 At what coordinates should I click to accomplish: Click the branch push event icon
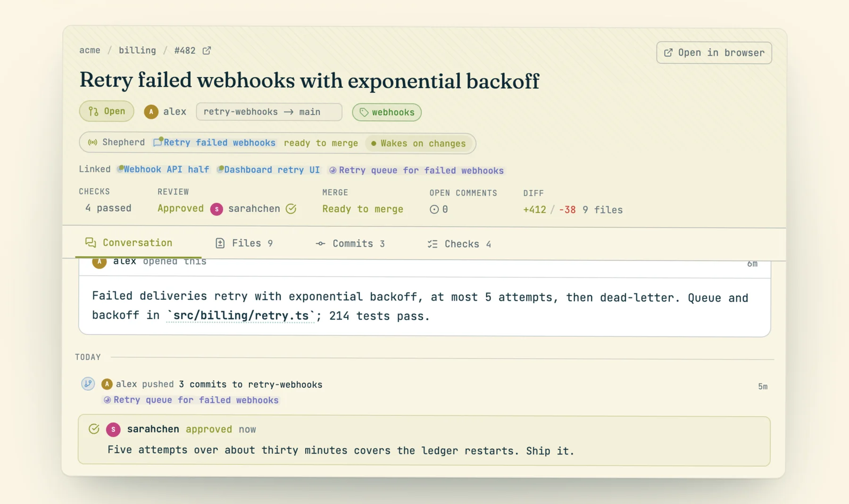pos(88,383)
